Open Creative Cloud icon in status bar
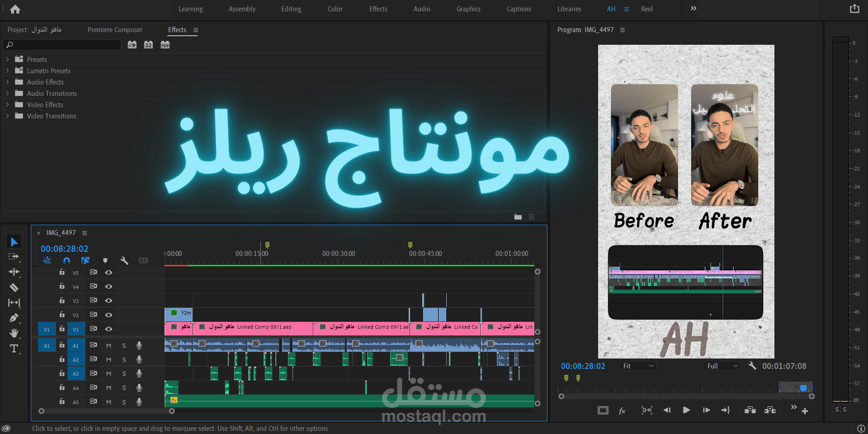 click(6, 428)
